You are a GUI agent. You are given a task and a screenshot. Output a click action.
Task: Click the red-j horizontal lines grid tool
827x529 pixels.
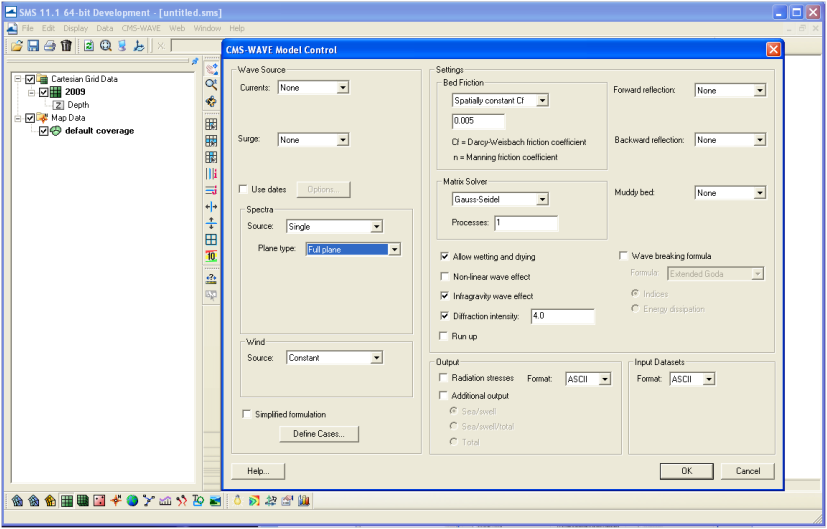click(211, 190)
